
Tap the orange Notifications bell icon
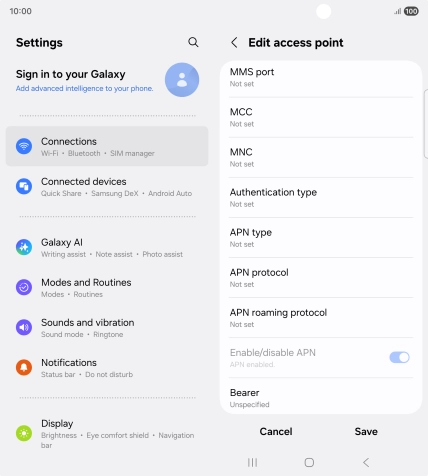pyautogui.click(x=24, y=367)
